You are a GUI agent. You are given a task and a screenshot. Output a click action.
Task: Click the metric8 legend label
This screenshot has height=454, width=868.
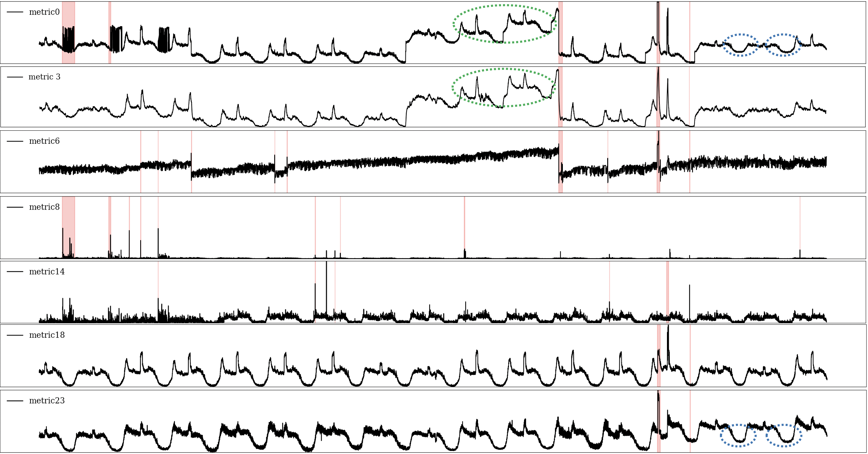[44, 207]
